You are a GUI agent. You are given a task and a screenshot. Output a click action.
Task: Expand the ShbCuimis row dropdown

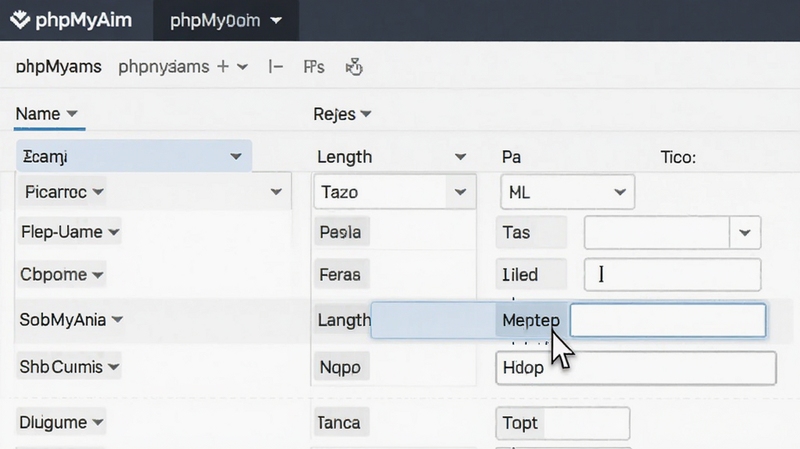coord(114,366)
